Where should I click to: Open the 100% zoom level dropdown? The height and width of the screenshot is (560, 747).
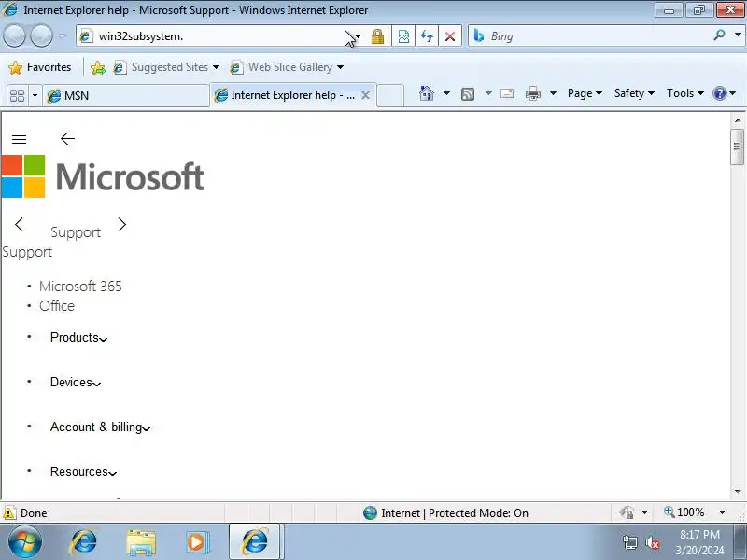coord(722,512)
